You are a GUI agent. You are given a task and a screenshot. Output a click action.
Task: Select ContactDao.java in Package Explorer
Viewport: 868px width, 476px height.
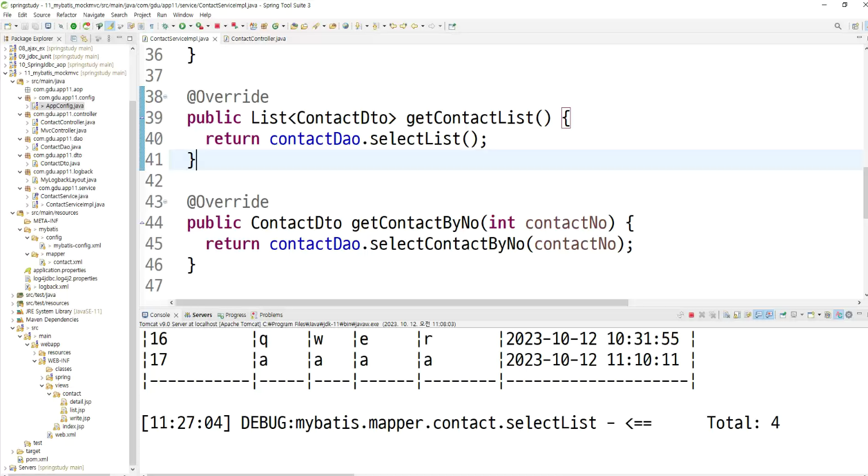point(60,147)
